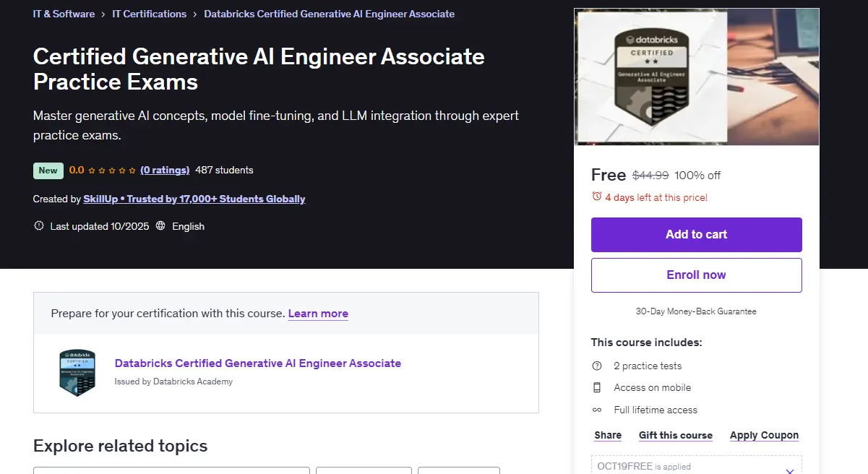
Task: Click the Explore related topics heading
Action: point(121,446)
